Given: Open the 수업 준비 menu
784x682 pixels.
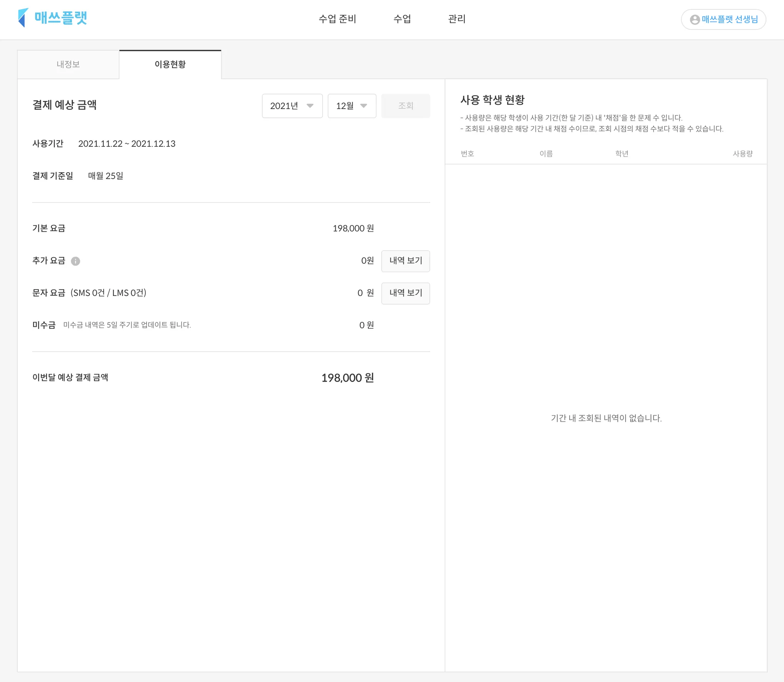Looking at the screenshot, I should (x=337, y=19).
